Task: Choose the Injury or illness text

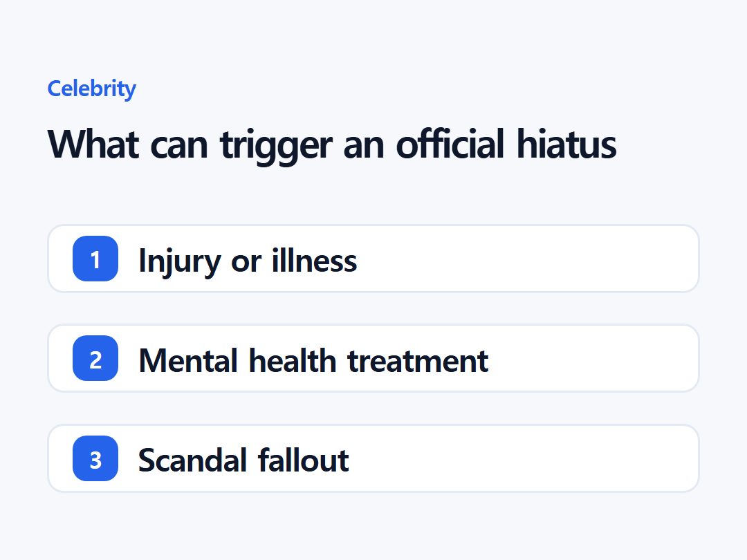Action: pyautogui.click(x=248, y=261)
